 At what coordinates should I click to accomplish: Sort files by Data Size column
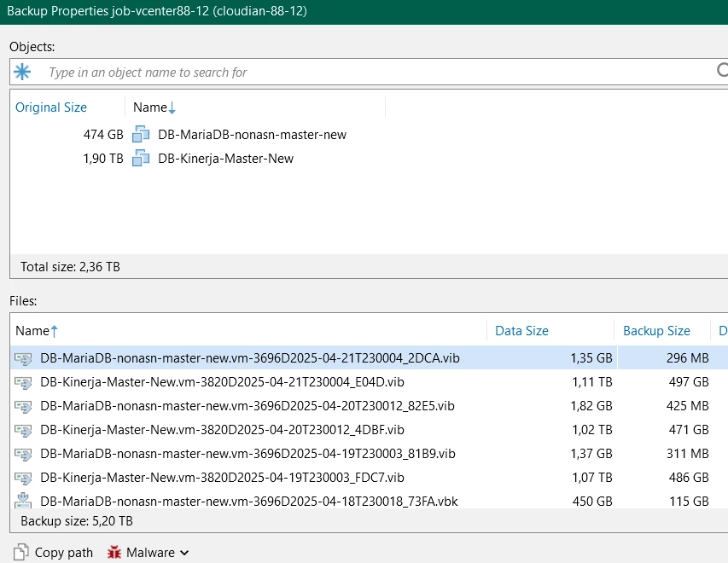tap(521, 331)
